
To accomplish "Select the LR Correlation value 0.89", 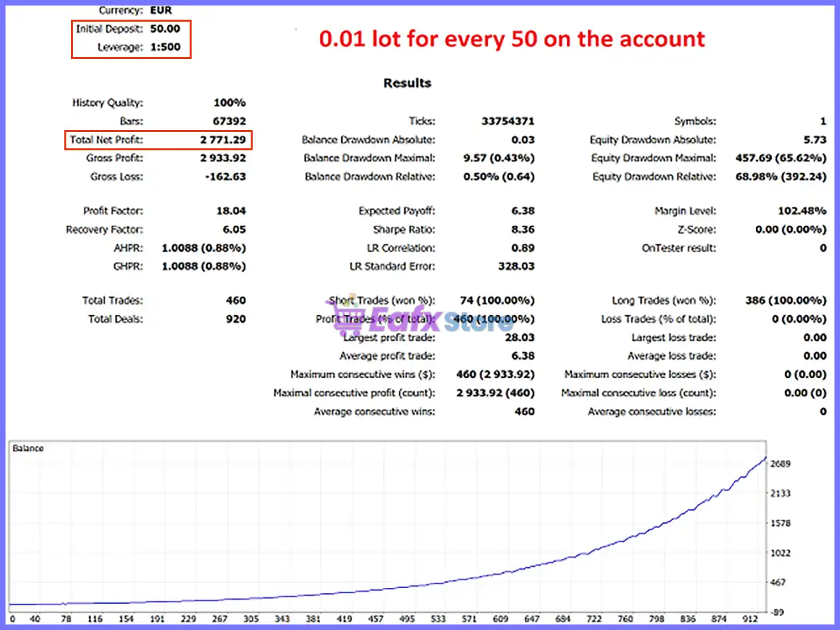I will click(x=523, y=248).
